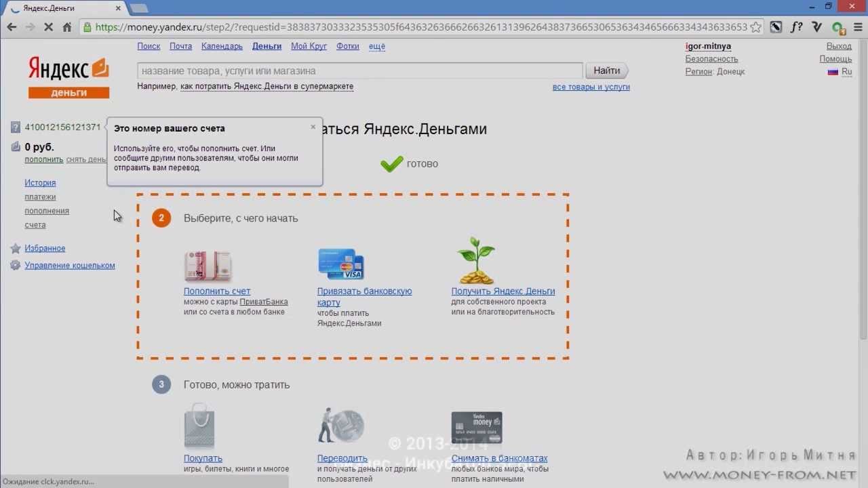Click the browser forward arrow
868x488 pixels.
coord(30,27)
